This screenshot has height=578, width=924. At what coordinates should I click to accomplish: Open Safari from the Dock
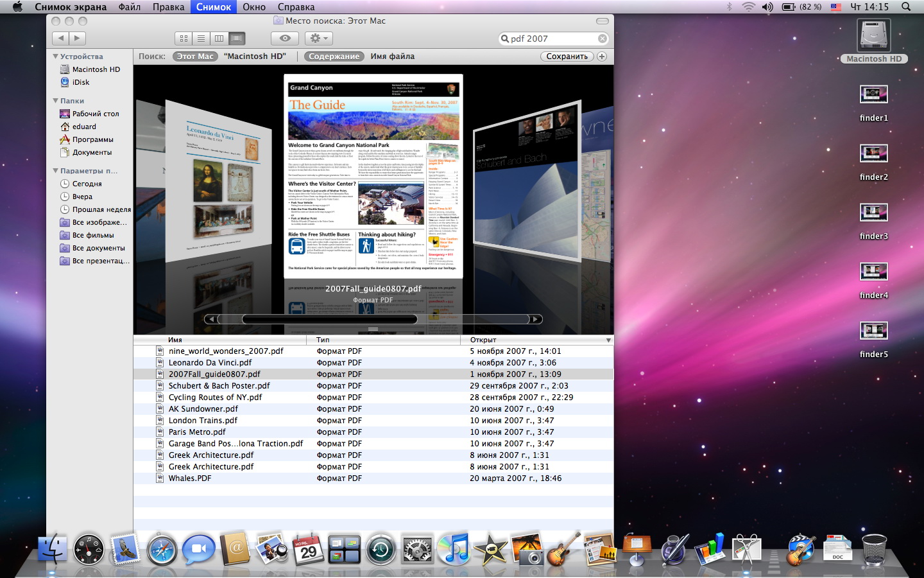(162, 550)
